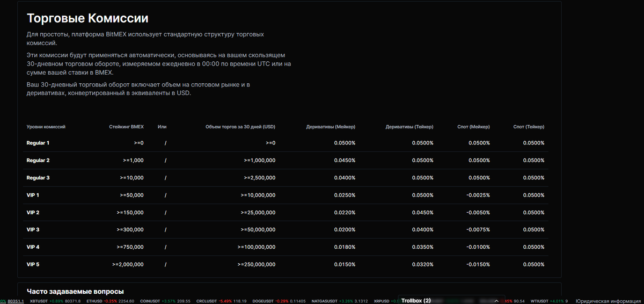Click the Торговые Комиссии heading

87,18
